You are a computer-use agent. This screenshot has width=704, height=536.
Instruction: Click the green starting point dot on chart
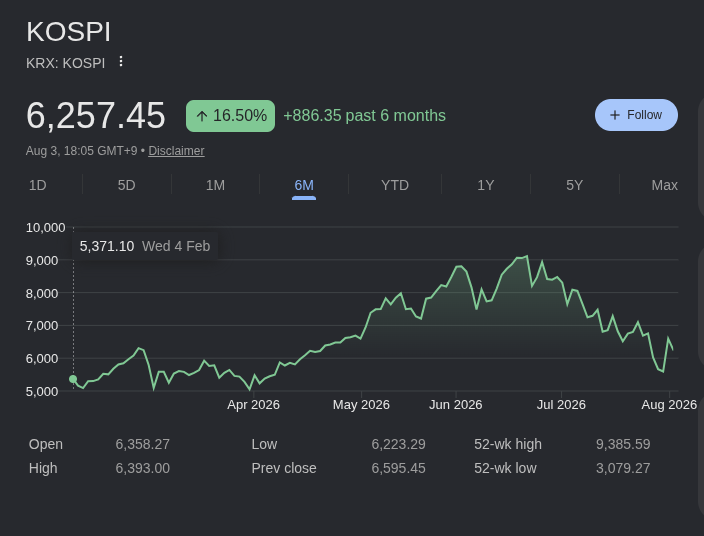coord(73,379)
